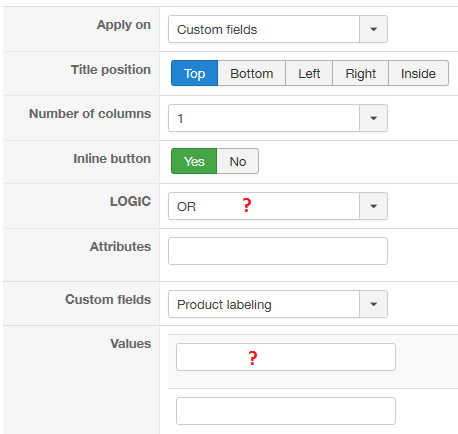The image size is (458, 434).
Task: Open the LOGIC dropdown arrow
Action: [373, 206]
